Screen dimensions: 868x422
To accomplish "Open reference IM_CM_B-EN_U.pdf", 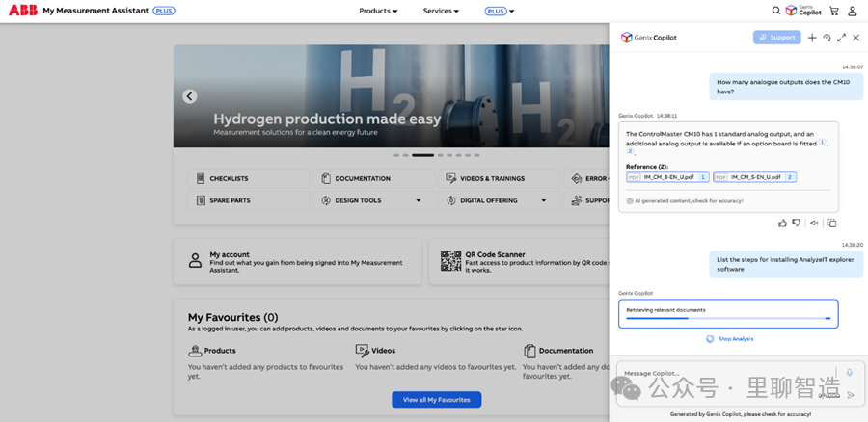I will click(x=667, y=177).
